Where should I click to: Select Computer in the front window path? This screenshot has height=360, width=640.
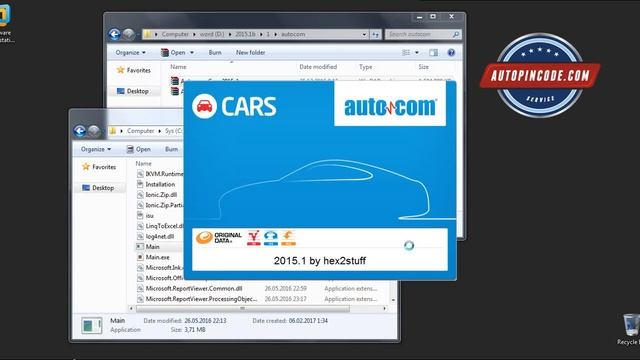pyautogui.click(x=140, y=131)
